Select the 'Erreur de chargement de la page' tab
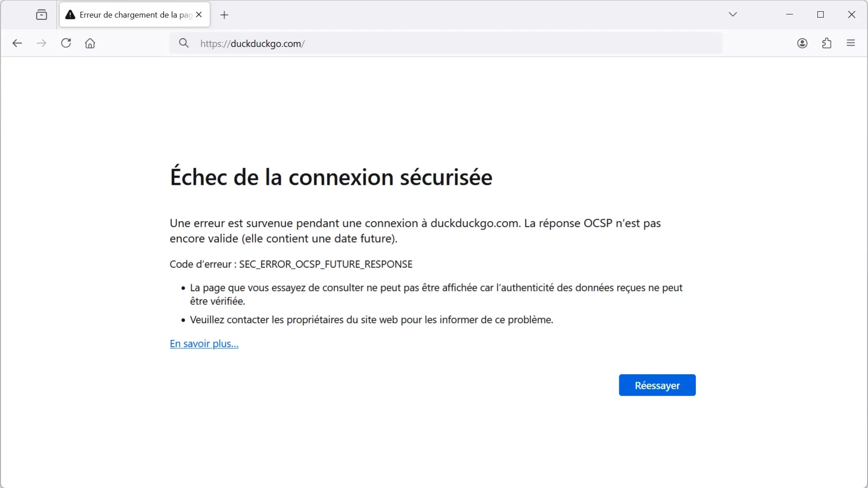This screenshot has height=488, width=868. pos(135,14)
